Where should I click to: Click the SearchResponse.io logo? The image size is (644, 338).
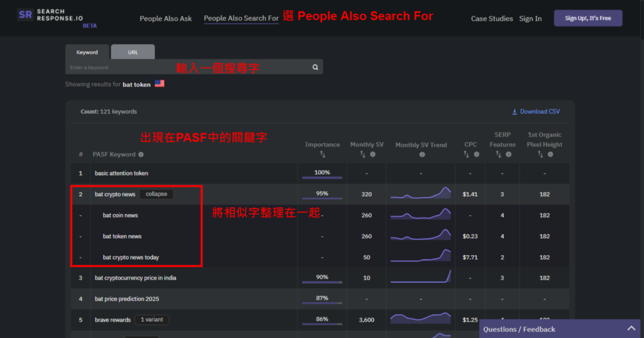[x=57, y=18]
